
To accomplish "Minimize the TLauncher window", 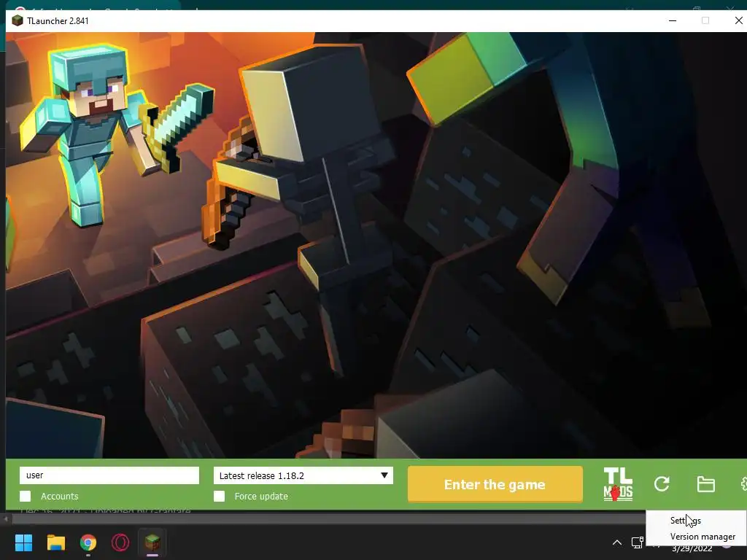I will click(x=673, y=20).
